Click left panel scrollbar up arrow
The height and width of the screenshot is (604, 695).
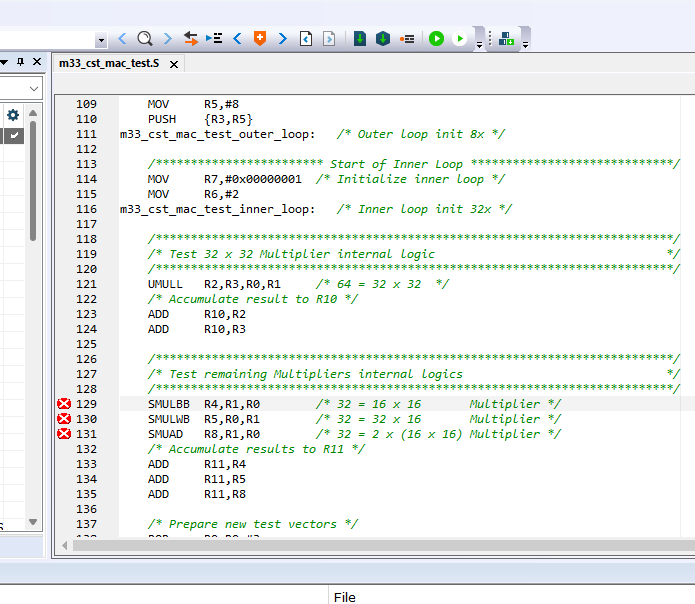tap(33, 113)
